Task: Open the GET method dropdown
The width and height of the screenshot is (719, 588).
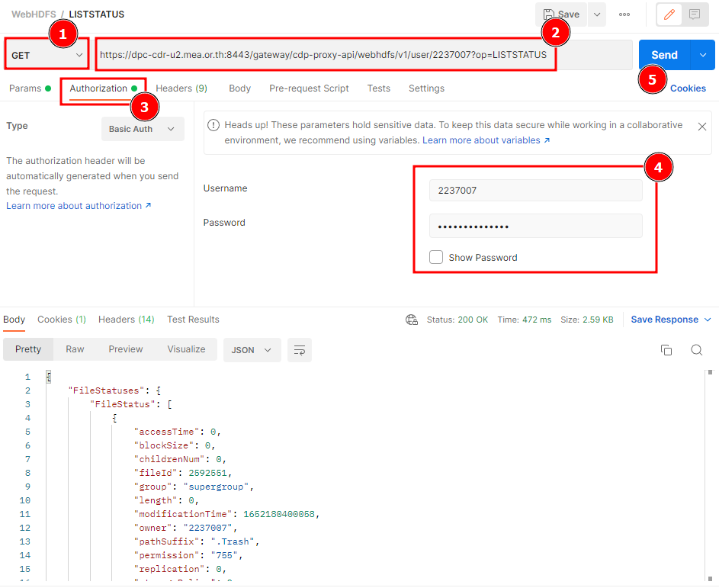Action: tap(47, 56)
